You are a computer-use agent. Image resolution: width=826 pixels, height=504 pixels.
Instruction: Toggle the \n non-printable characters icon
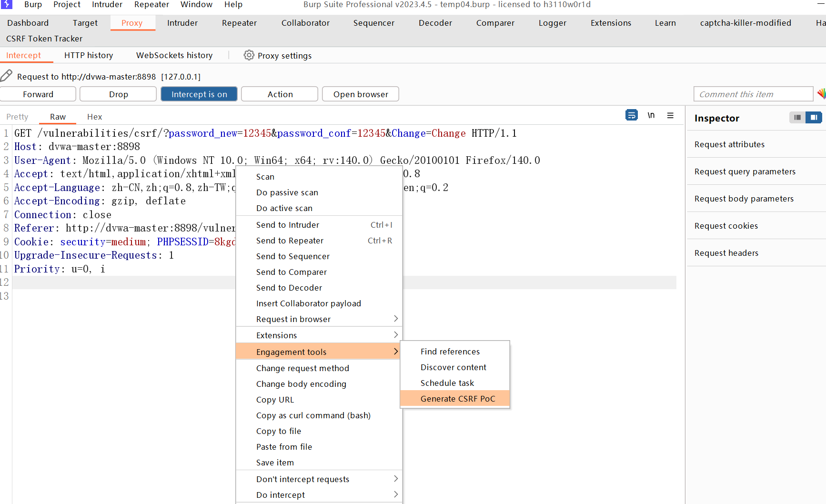click(x=651, y=115)
